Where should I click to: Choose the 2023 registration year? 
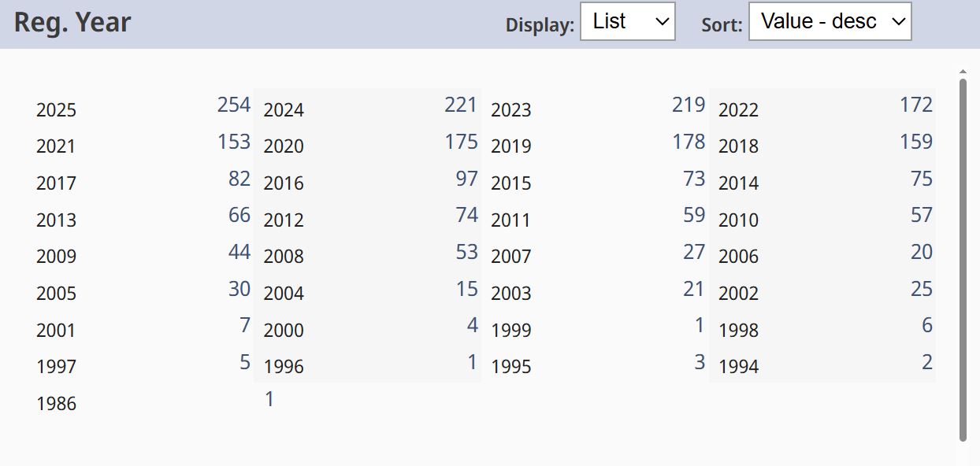tap(511, 110)
